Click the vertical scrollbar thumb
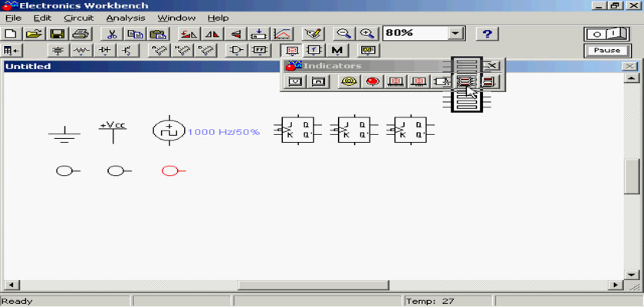 (x=632, y=177)
